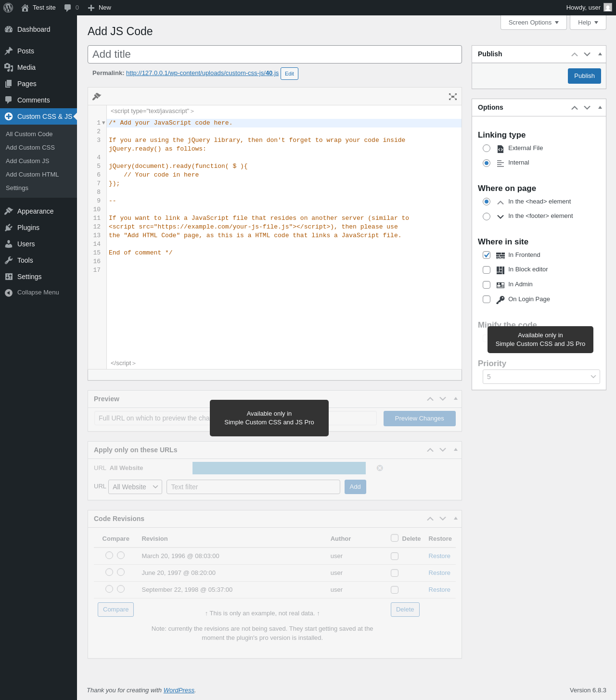Screen dimensions: 616x700
Task: Move the Options panel down
Action: (x=587, y=108)
